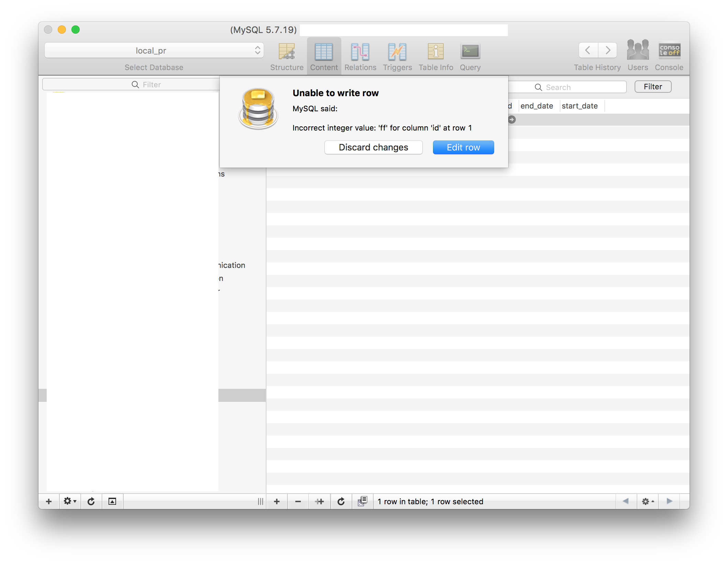Toggle the Console
Screen dimensions: 728x564
[x=669, y=56]
